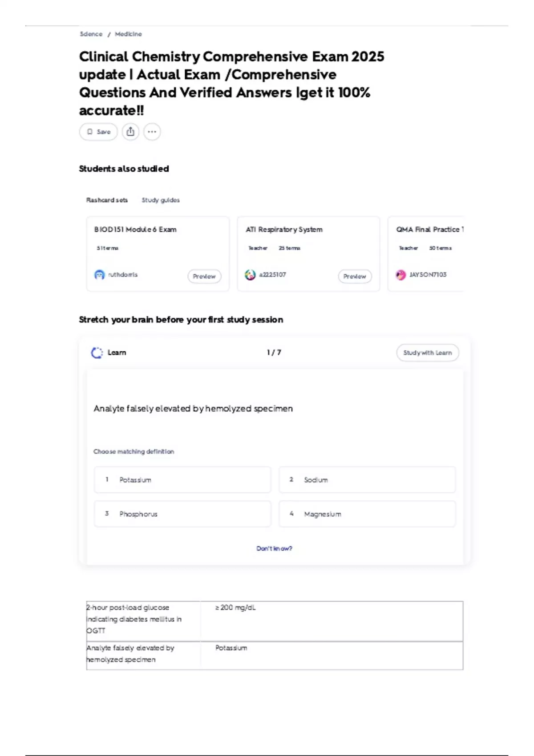Click the Save bookmark button
Screen dimensions: 534x756
(x=98, y=132)
